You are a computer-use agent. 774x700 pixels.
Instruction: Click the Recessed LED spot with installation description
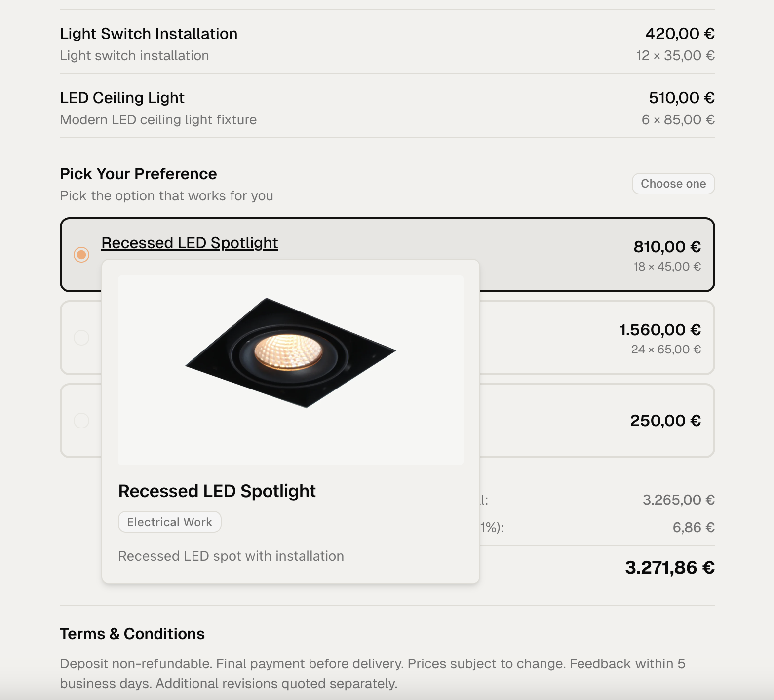(x=231, y=556)
